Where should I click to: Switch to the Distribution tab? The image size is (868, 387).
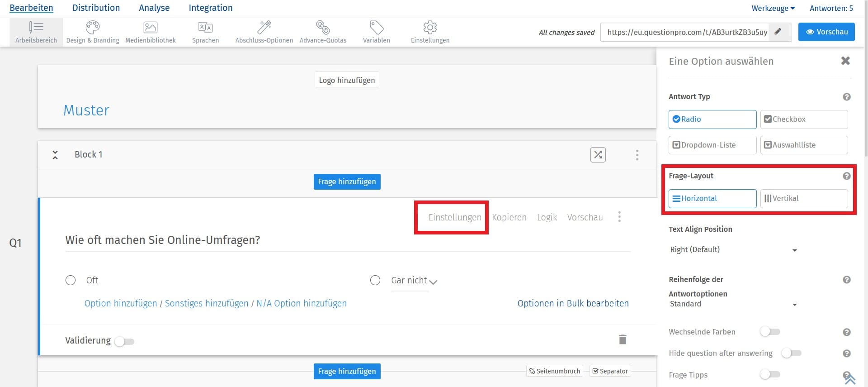[96, 8]
